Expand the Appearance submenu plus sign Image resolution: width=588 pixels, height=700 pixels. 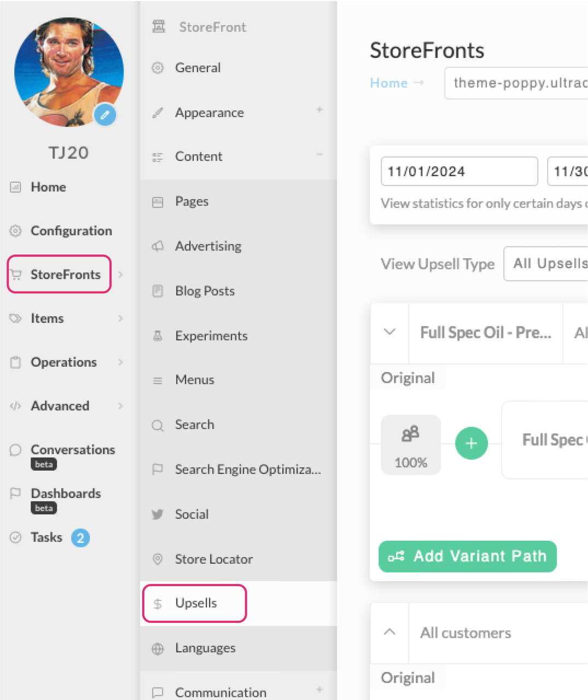(x=319, y=109)
